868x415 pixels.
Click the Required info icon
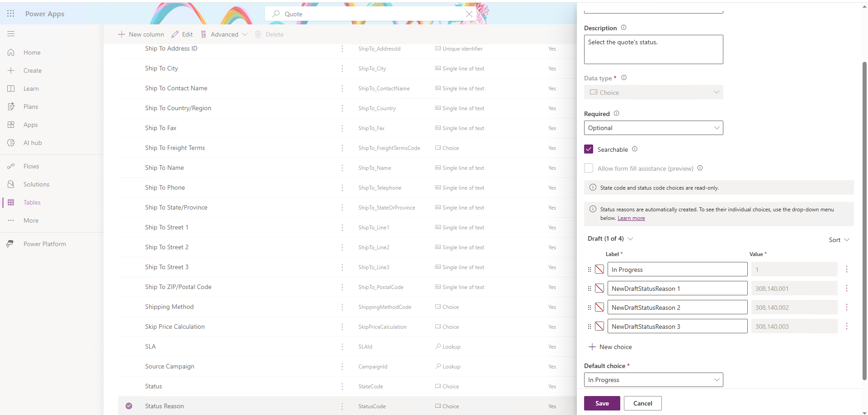[x=616, y=113]
